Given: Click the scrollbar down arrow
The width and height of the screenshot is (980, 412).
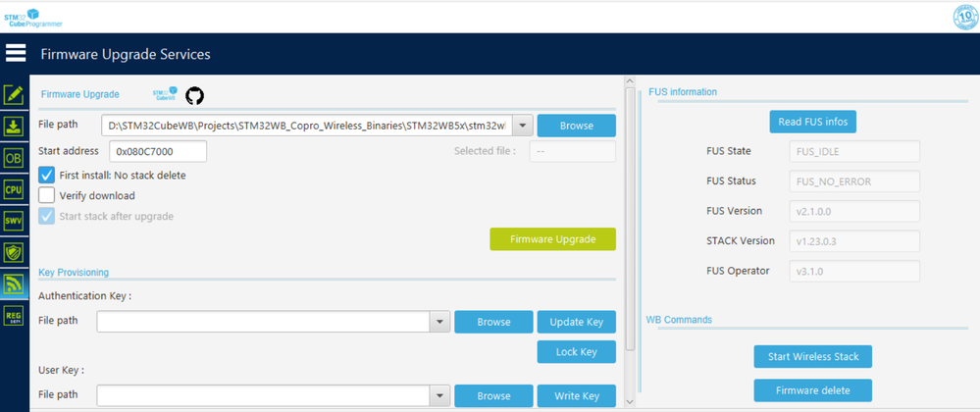Looking at the screenshot, I should tap(630, 401).
